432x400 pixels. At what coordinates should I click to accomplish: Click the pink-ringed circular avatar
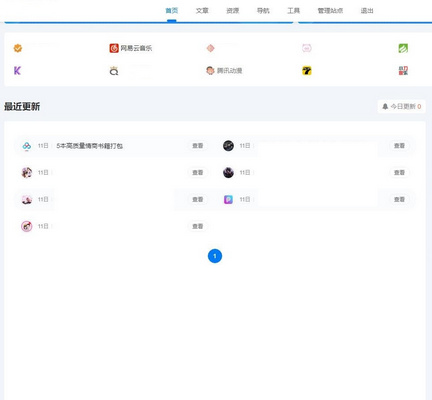(x=27, y=226)
